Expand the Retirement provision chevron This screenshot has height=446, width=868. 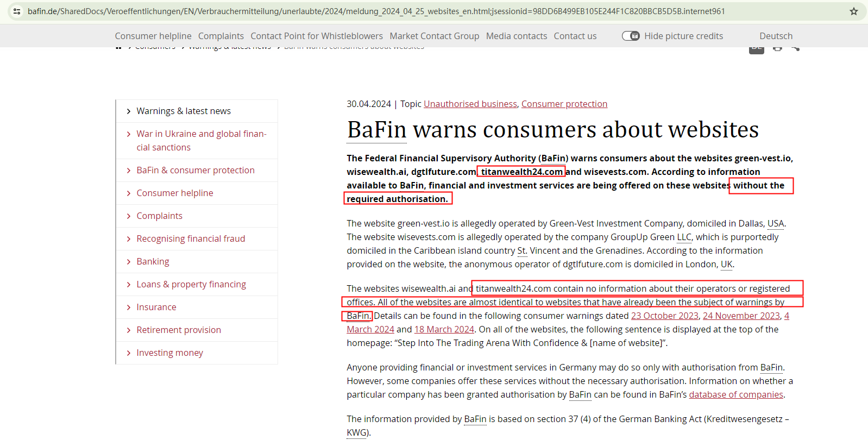(129, 330)
